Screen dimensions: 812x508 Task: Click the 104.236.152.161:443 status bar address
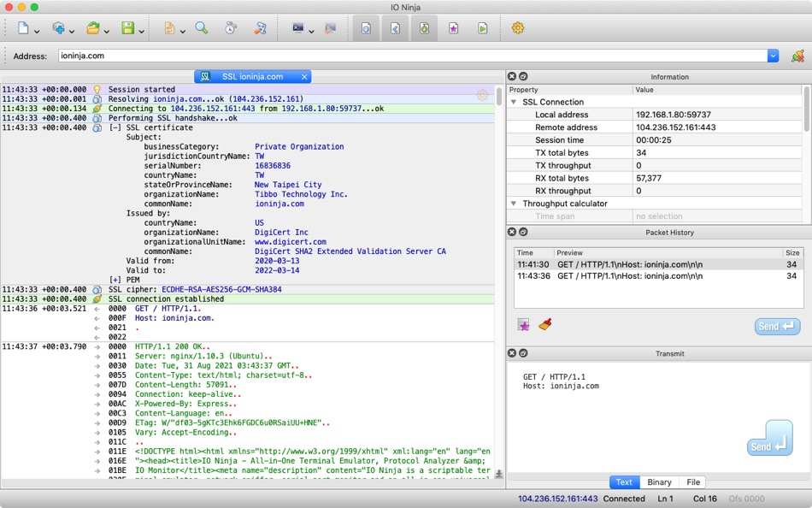pyautogui.click(x=558, y=499)
